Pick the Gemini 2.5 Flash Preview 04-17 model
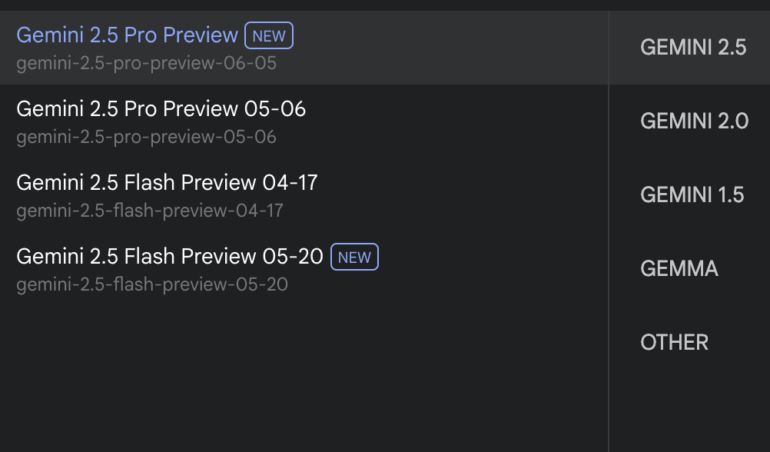 167,183
